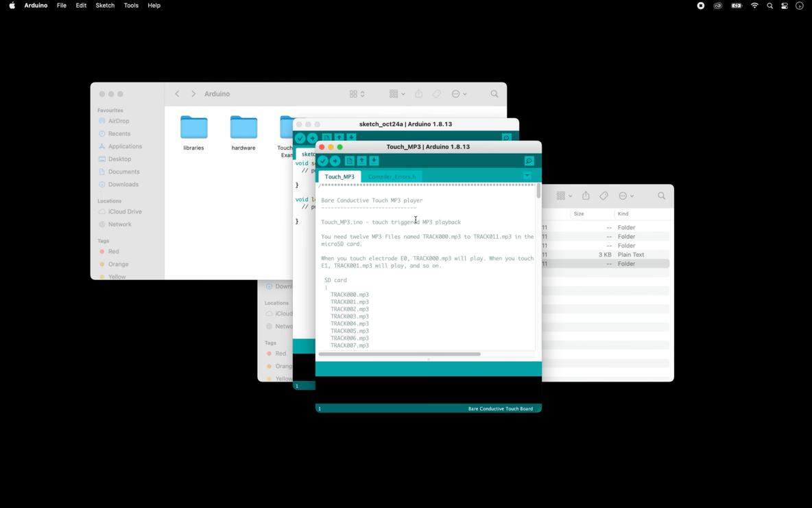
Task: Click TRACK000.mp3 line in code editor
Action: click(350, 295)
